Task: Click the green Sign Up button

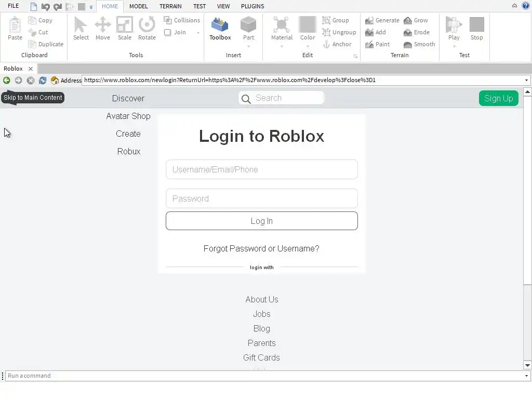Action: 498,98
